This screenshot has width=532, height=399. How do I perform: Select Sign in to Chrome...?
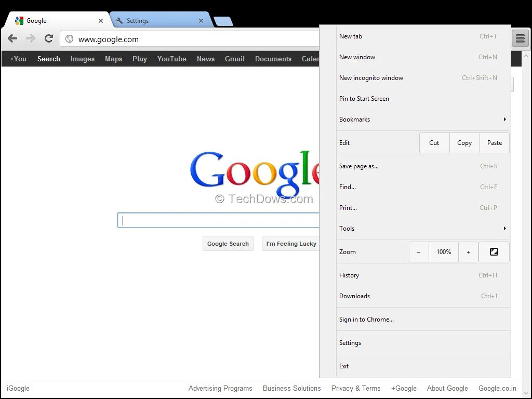(423, 320)
